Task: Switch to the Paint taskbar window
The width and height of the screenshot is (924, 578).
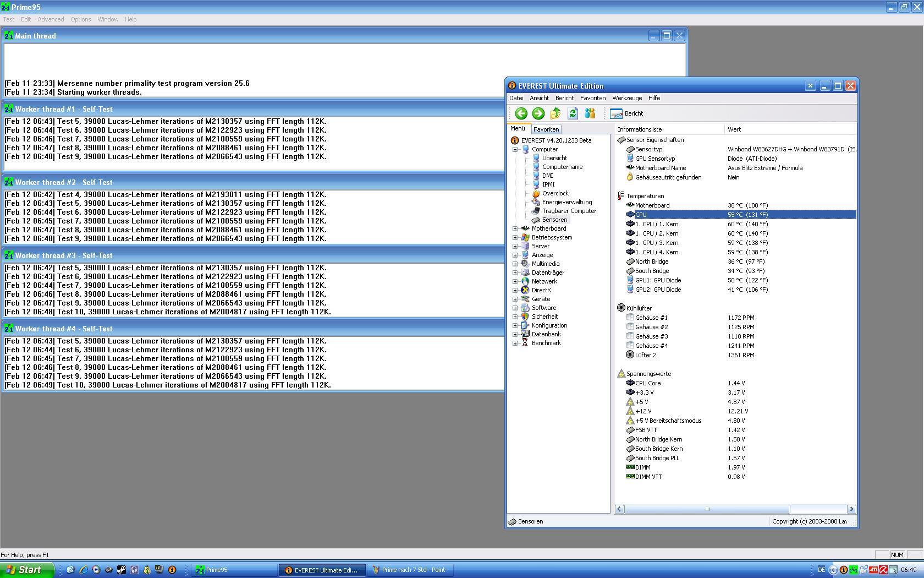Action: [x=410, y=570]
